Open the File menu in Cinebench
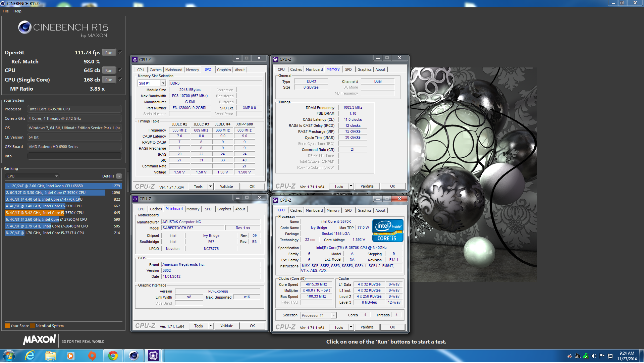This screenshot has width=644, height=363. coord(6,11)
